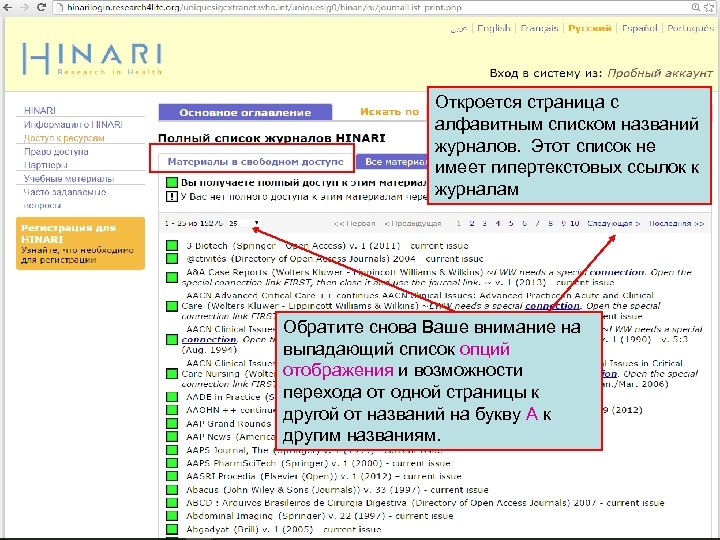Open HINARI link in left sidebar
This screenshot has height=540, width=720.
[x=39, y=111]
